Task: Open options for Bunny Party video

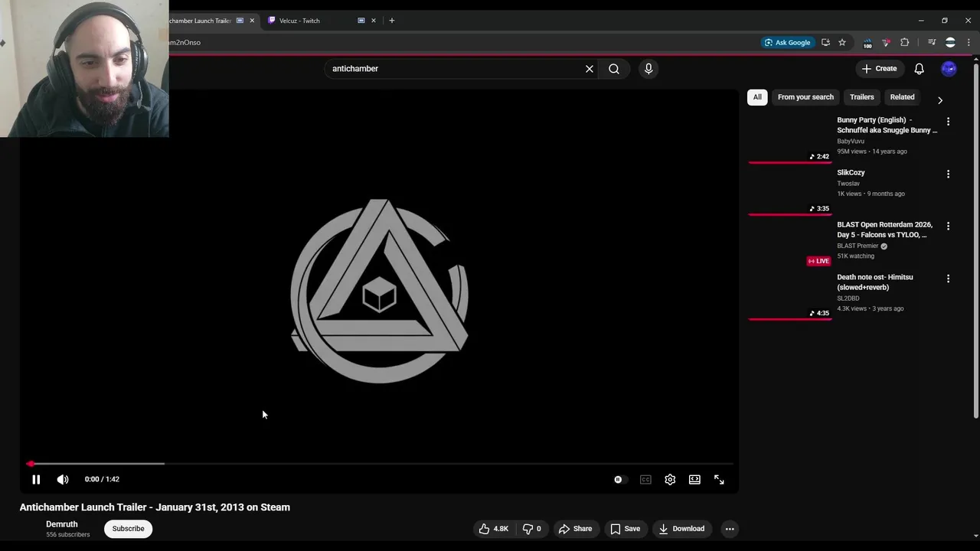Action: (948, 122)
